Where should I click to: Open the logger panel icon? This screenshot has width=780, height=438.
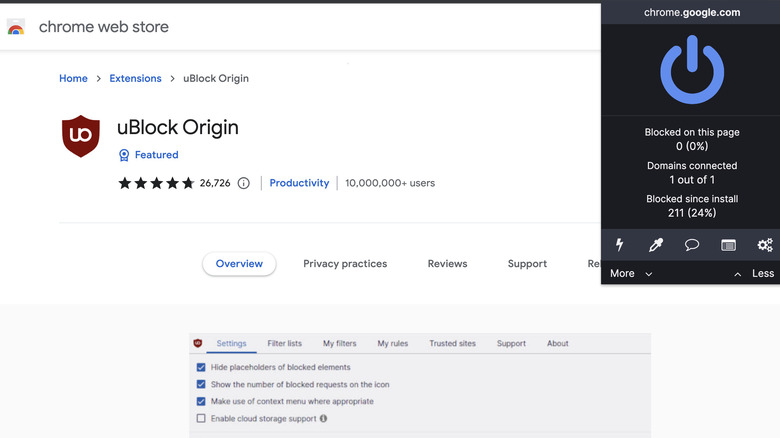click(728, 245)
